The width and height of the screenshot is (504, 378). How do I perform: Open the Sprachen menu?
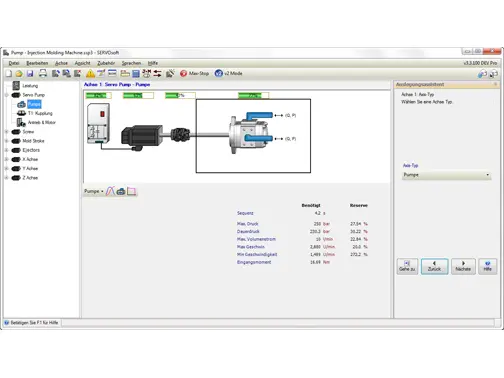[x=131, y=63]
